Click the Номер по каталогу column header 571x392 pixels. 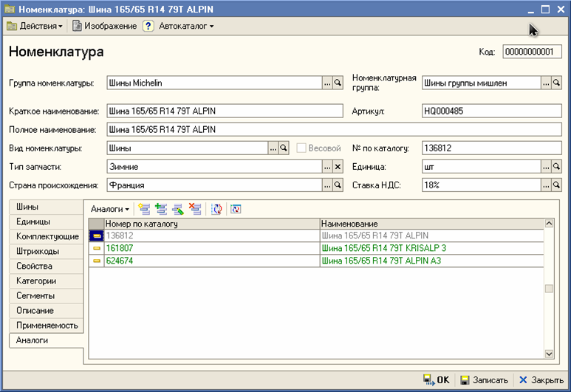tap(212, 224)
